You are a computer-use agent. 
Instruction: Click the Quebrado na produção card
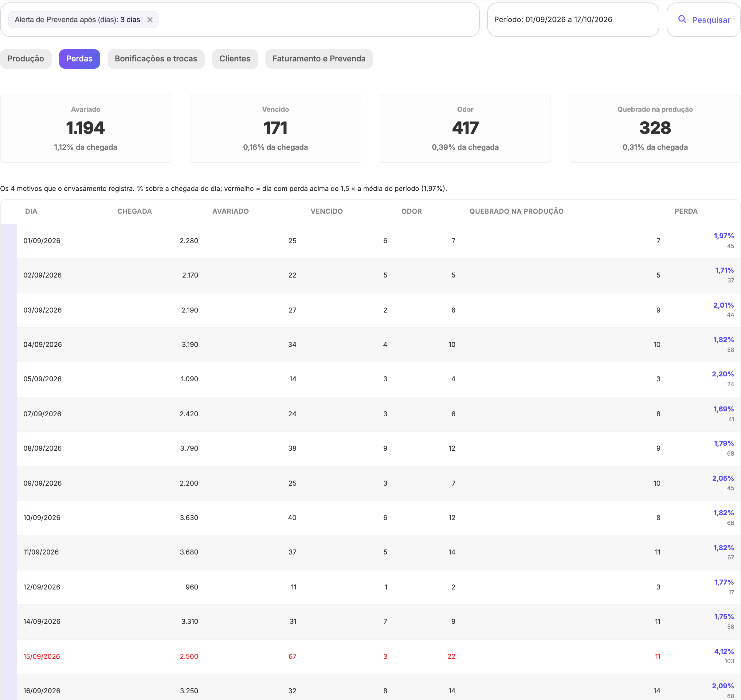[x=655, y=128]
